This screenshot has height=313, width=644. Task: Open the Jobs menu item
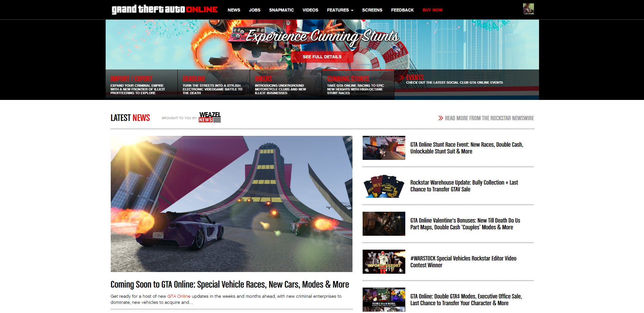point(255,10)
